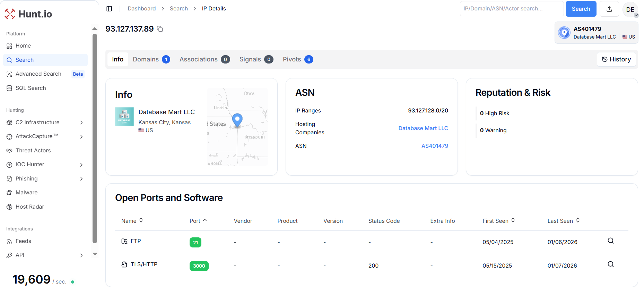Screen dimensions: 644x295
Task: Click the port 3000 badge
Action: (199, 266)
